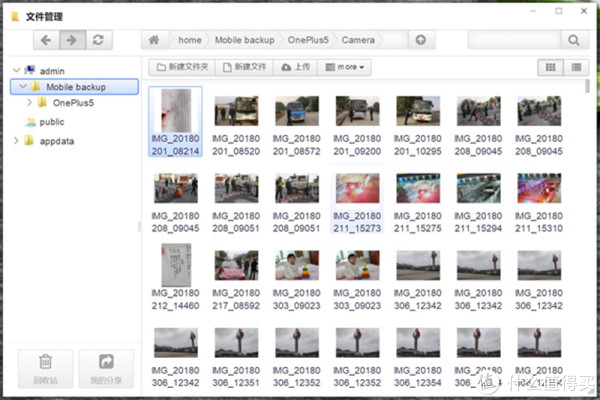Select the public folder in sidebar
600x400 pixels.
tap(52, 121)
